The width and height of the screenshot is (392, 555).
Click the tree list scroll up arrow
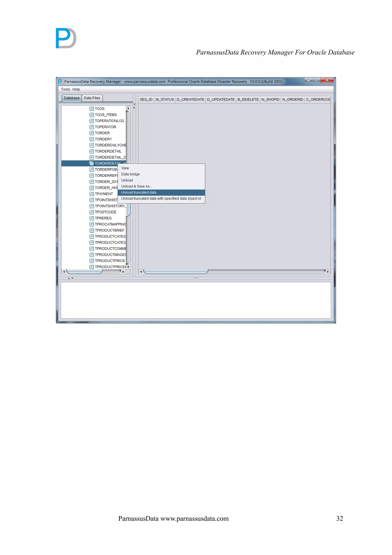click(x=128, y=108)
